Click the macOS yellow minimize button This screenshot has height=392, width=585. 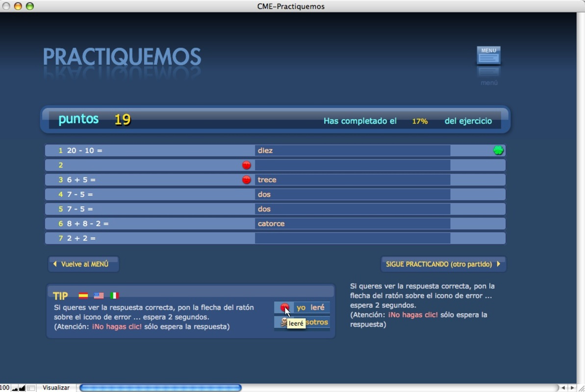(x=18, y=6)
